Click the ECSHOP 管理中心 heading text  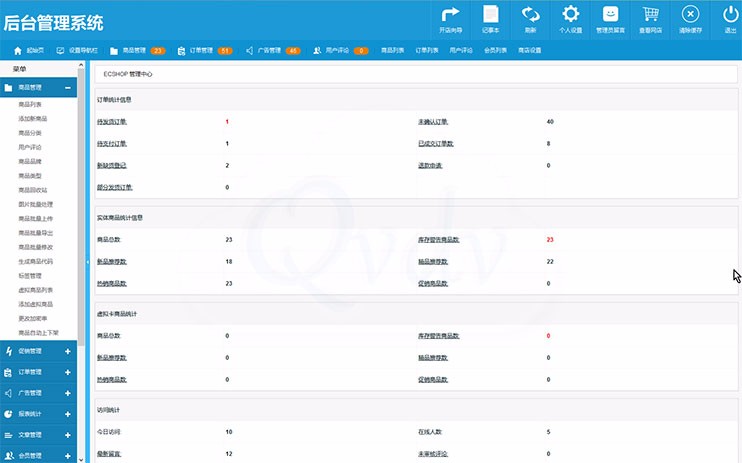(128, 74)
